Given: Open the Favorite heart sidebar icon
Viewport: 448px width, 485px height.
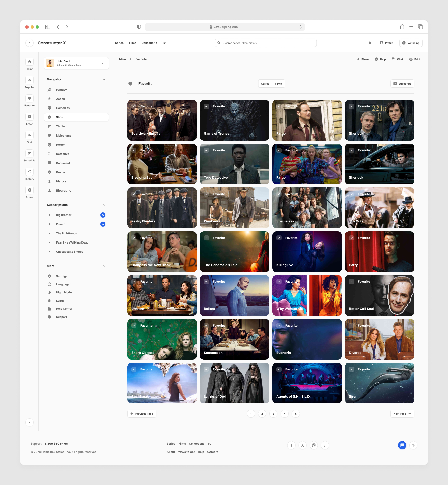Looking at the screenshot, I should [x=30, y=98].
